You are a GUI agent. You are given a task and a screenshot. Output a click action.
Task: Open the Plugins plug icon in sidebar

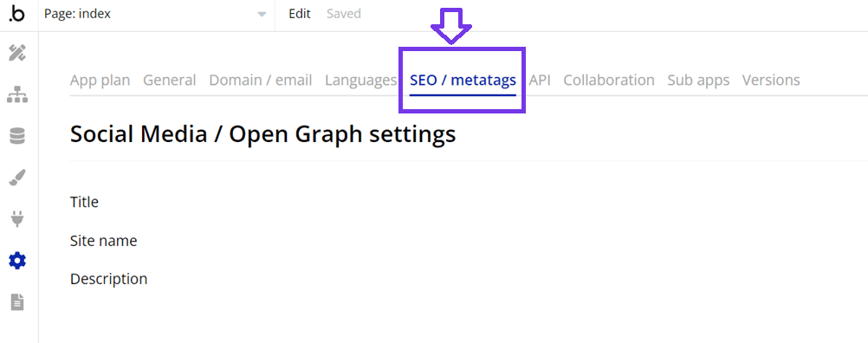click(17, 219)
